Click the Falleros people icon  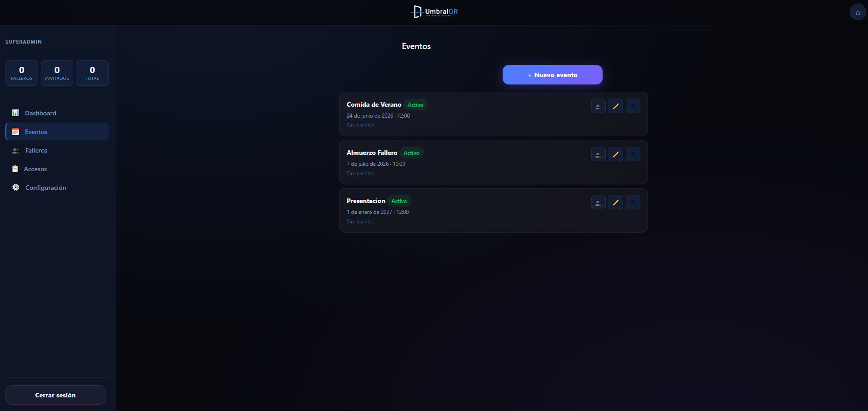pos(16,150)
